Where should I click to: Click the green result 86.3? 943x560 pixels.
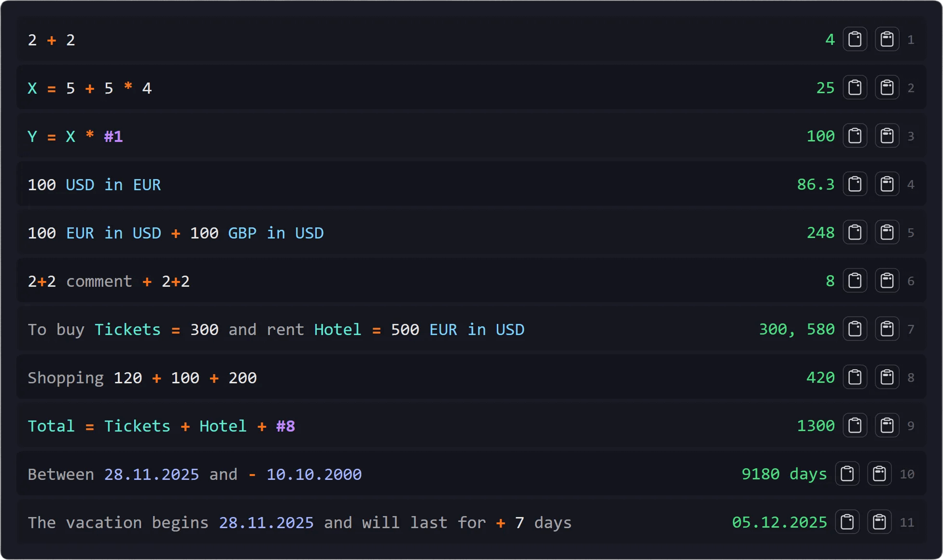tap(816, 184)
